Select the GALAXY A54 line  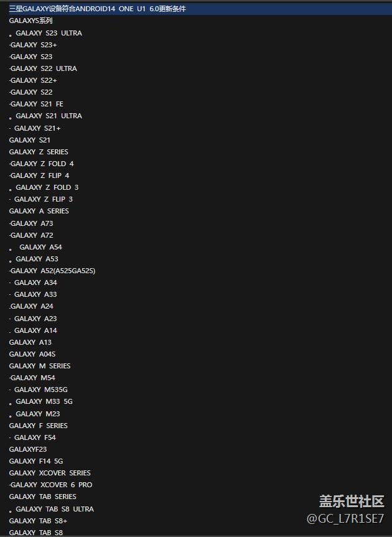point(40,247)
